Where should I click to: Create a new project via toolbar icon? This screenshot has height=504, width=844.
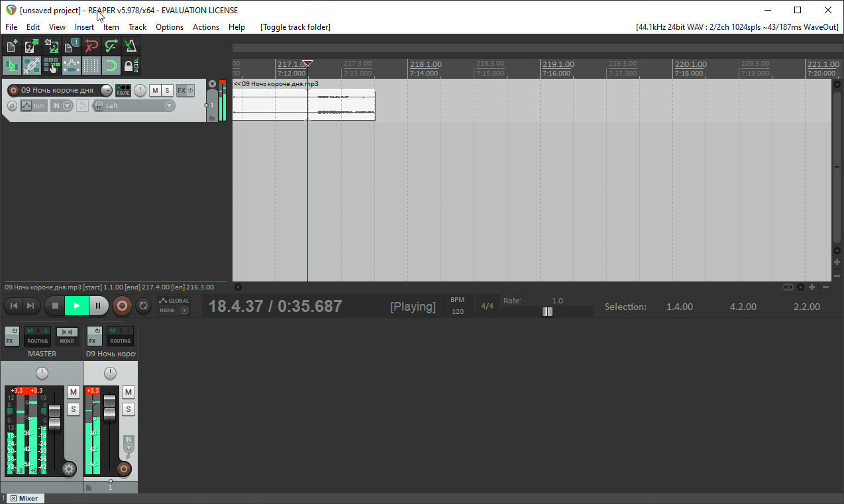tap(12, 46)
